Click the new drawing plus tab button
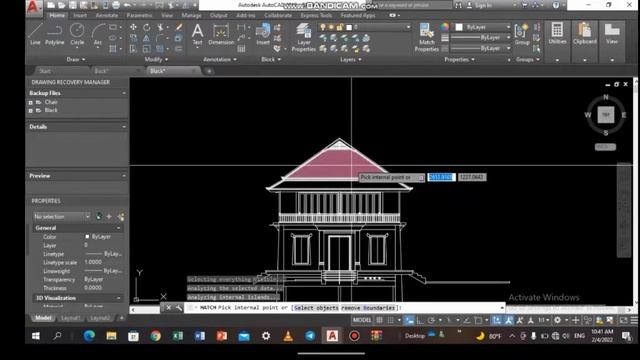Image resolution: width=640 pixels, height=360 pixels. [x=209, y=71]
